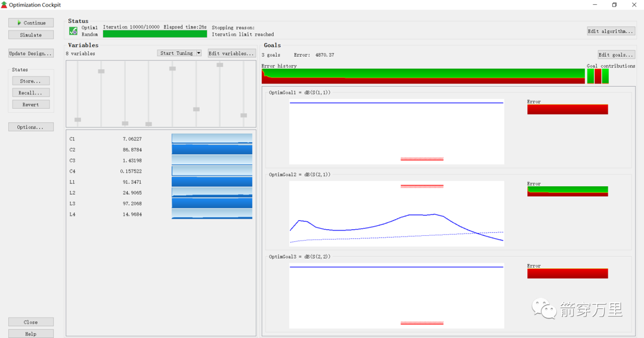Click the seventh variable slider handle
The height and width of the screenshot is (338, 644).
(219, 65)
